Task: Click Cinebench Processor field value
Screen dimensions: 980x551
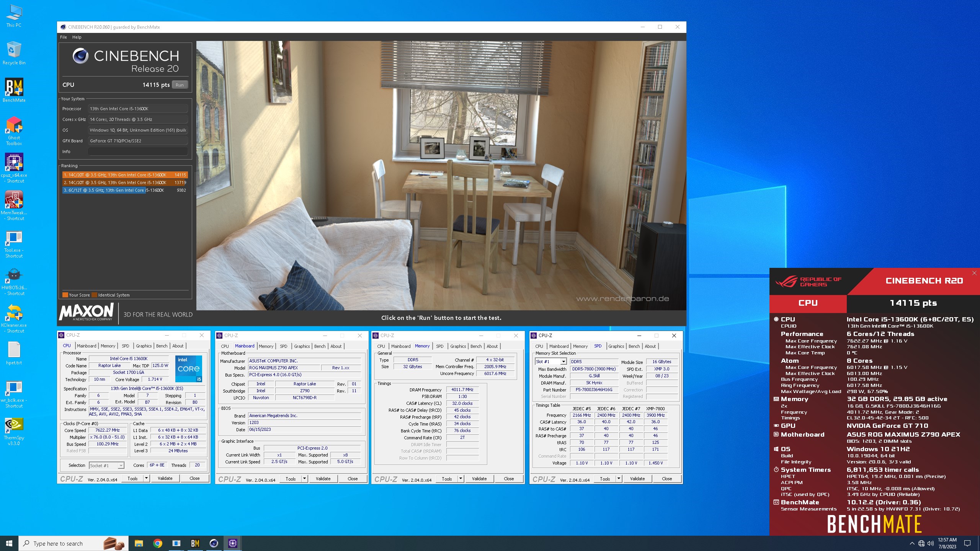Action: coord(138,109)
